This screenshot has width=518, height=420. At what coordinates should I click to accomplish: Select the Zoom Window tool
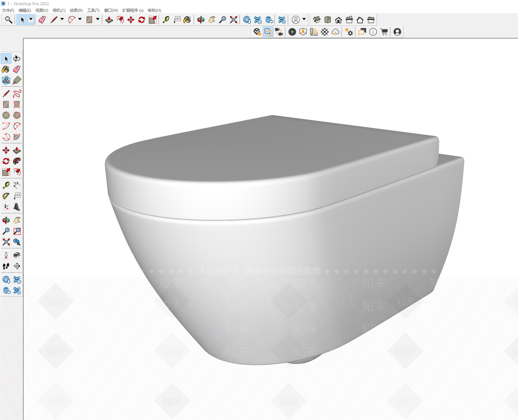[x=17, y=231]
